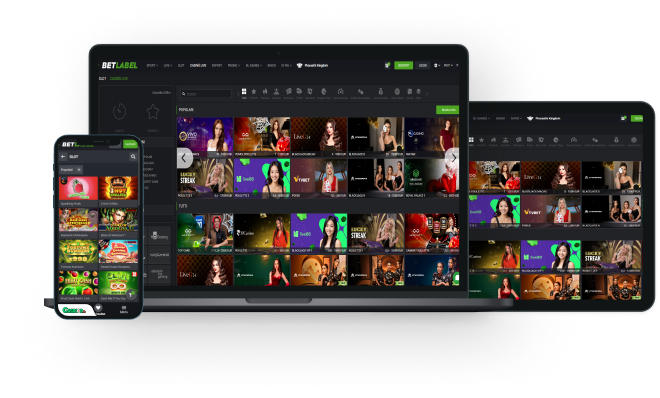Remove Popular filter chip on phone
This screenshot has height=398, width=660.
click(x=79, y=170)
